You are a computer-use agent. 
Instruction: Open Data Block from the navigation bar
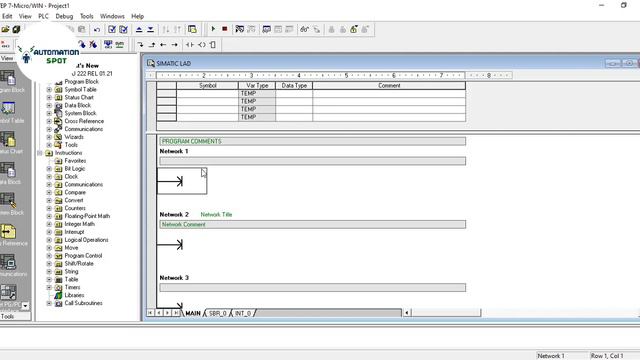point(8,173)
